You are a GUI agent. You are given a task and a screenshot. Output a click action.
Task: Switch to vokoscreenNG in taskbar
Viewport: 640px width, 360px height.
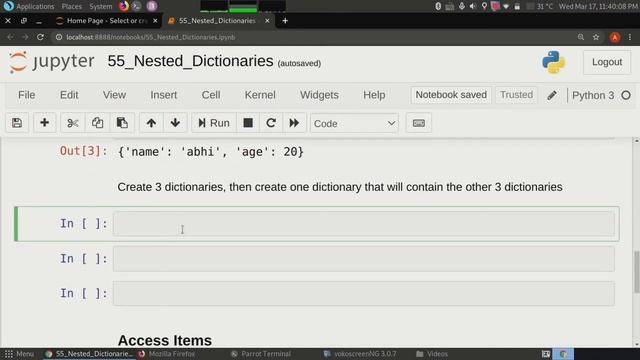point(360,354)
